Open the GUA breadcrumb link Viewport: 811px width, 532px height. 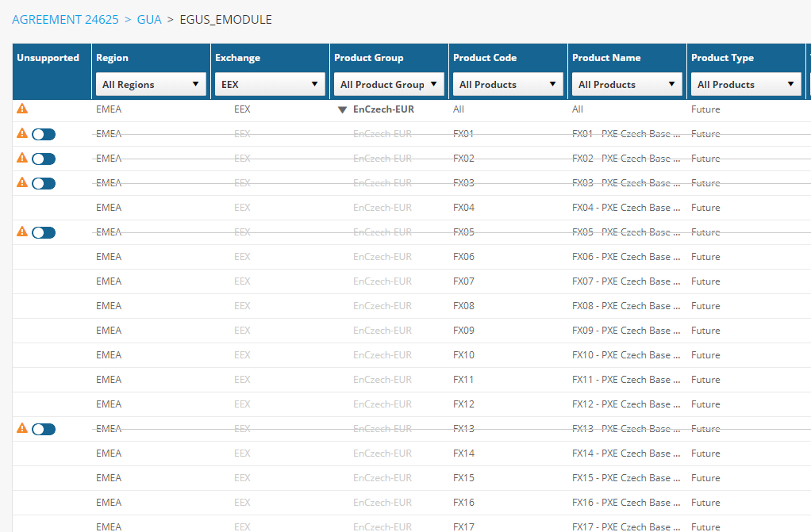pos(149,20)
